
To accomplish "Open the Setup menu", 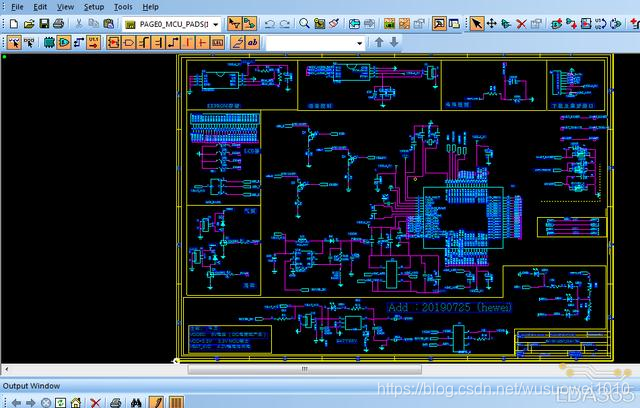I will pos(94,7).
